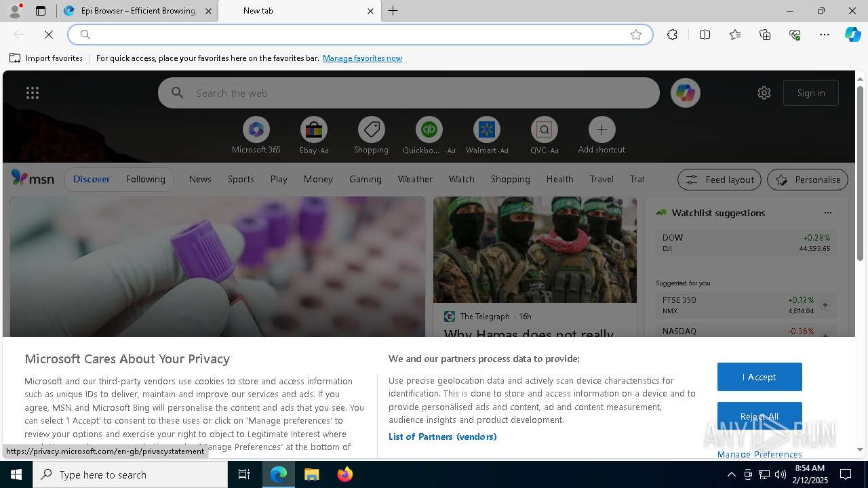868x488 pixels.
Task: Open the QVC shortcut
Action: click(544, 136)
